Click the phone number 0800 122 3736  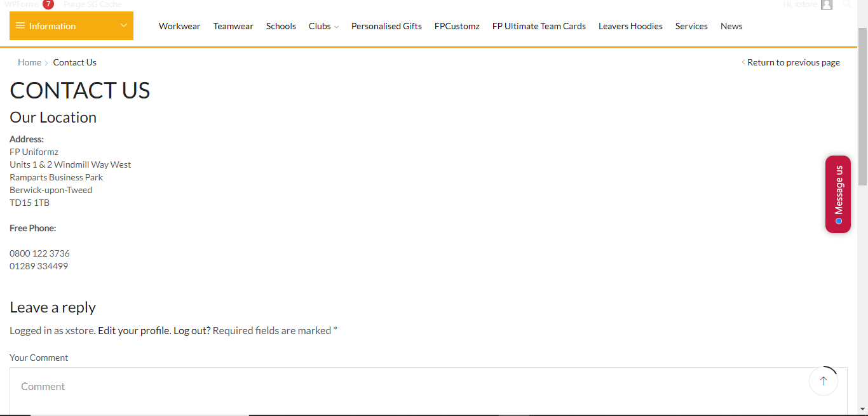(39, 253)
